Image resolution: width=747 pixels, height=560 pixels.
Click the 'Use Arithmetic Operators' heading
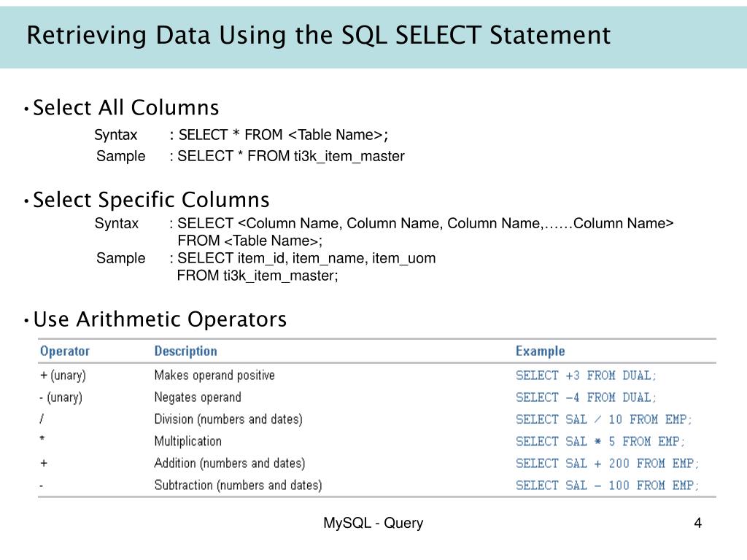tap(160, 319)
